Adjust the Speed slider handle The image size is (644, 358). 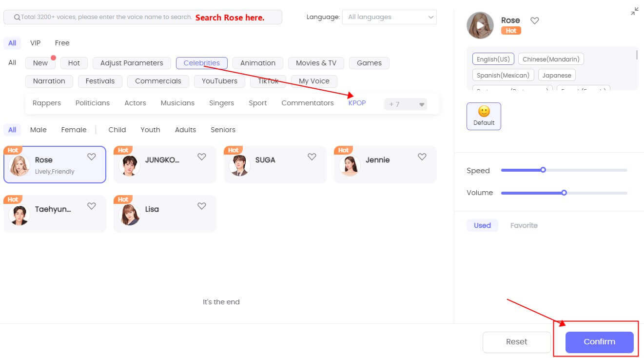click(x=543, y=170)
